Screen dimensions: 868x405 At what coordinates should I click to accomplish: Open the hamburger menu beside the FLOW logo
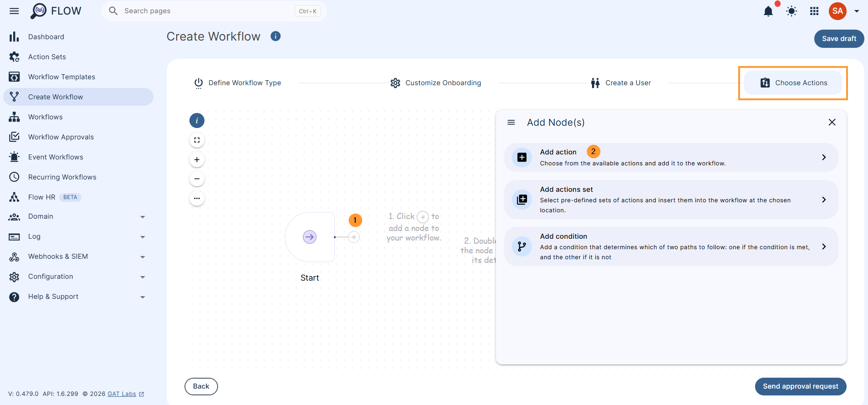(x=14, y=11)
